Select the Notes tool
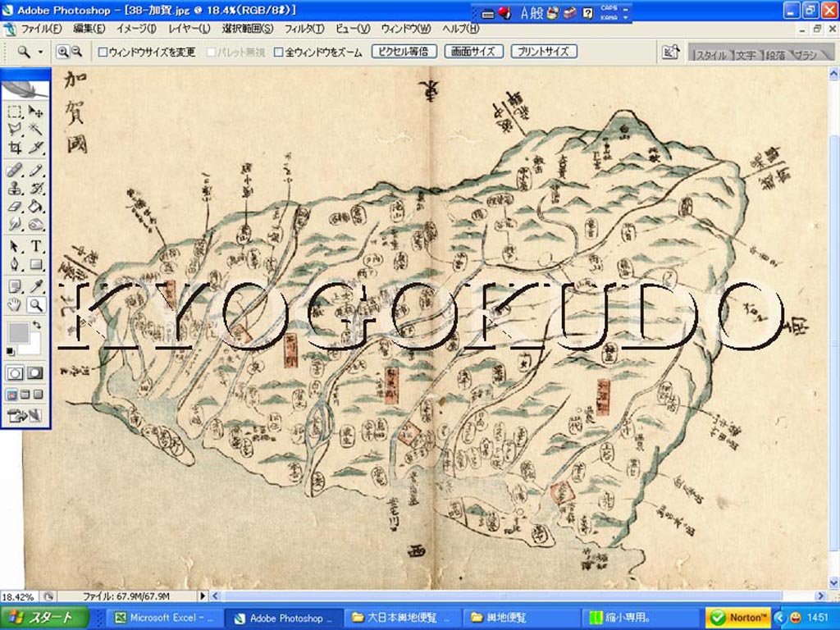Image resolution: width=840 pixels, height=630 pixels. 15,286
